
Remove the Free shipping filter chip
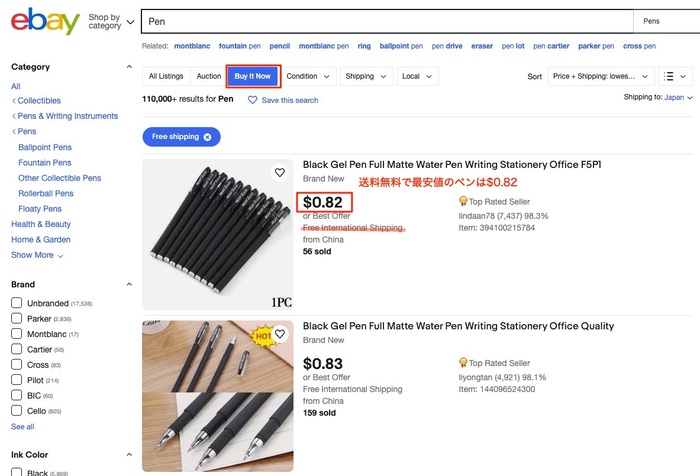(x=207, y=136)
